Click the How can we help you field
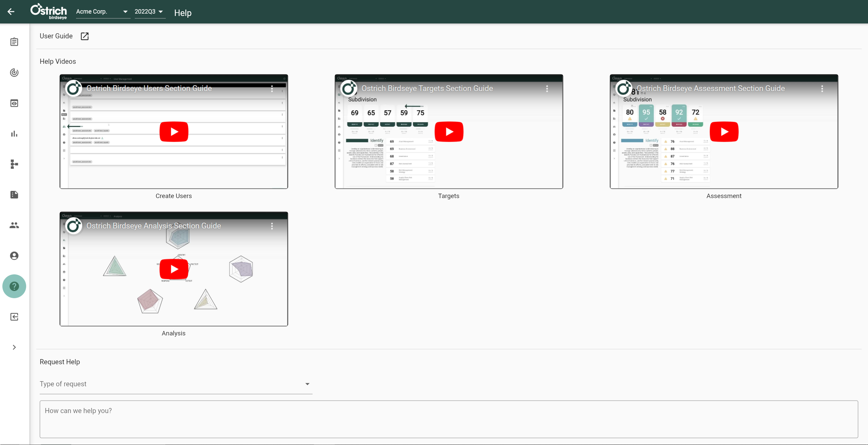This screenshot has height=445, width=868. 448,419
